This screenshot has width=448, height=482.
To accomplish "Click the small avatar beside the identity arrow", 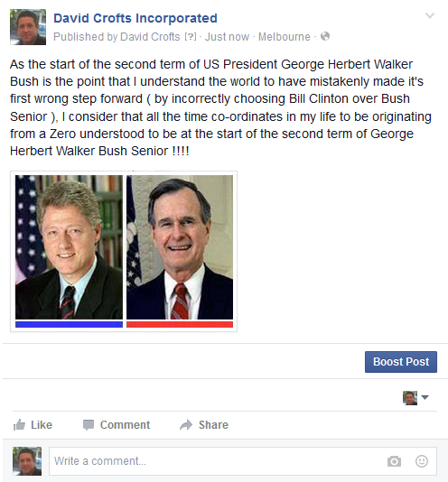I will click(x=410, y=398).
